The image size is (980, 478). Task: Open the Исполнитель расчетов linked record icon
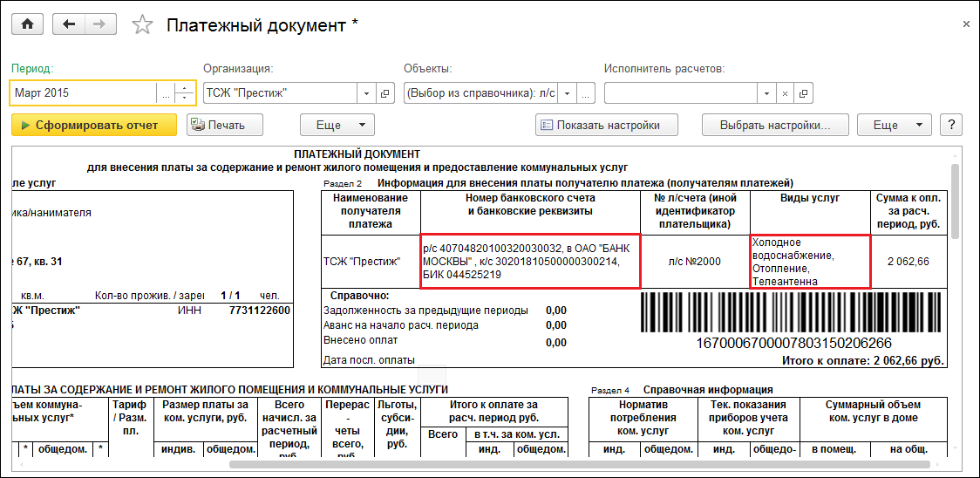[803, 92]
